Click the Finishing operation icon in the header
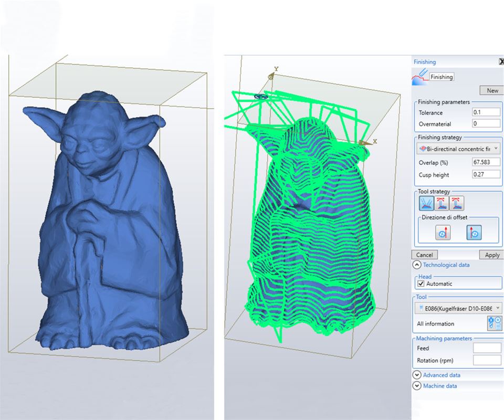The width and height of the screenshot is (504, 420). coord(420,77)
